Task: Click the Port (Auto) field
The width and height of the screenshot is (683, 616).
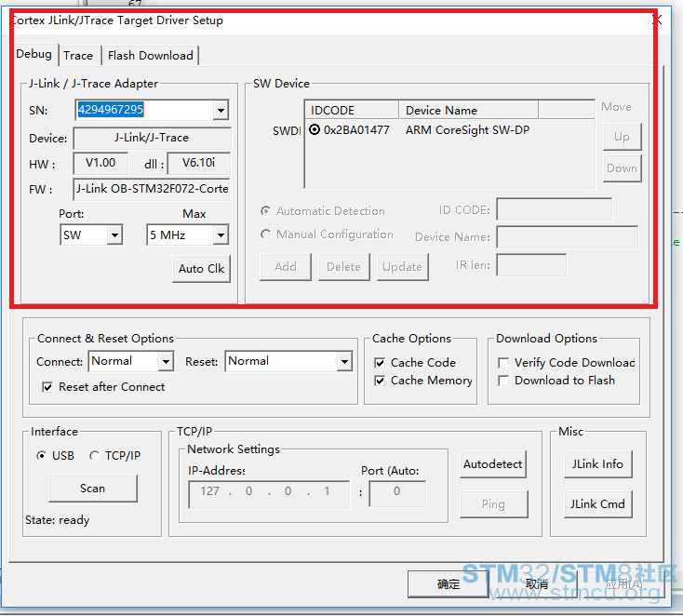Action: [x=397, y=493]
